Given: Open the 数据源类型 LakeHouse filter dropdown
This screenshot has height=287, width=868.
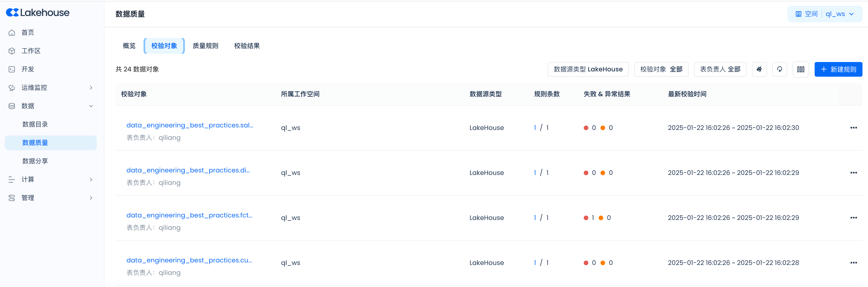Looking at the screenshot, I should point(588,69).
